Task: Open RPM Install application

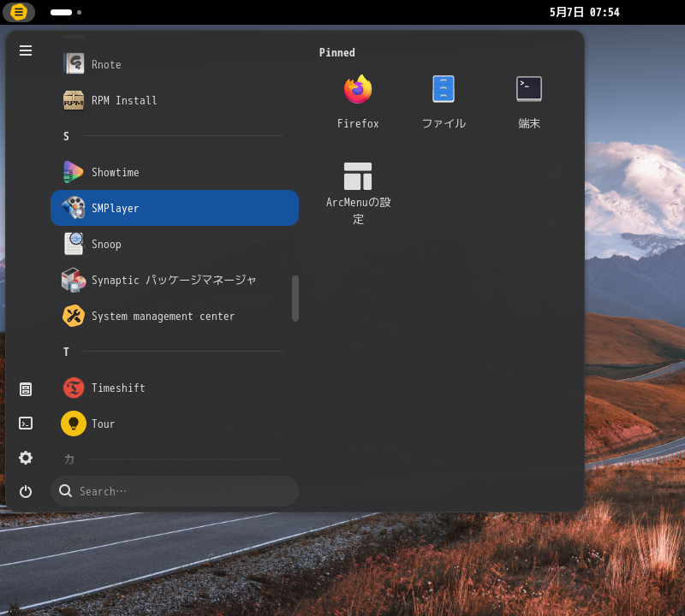Action: pyautogui.click(x=175, y=100)
